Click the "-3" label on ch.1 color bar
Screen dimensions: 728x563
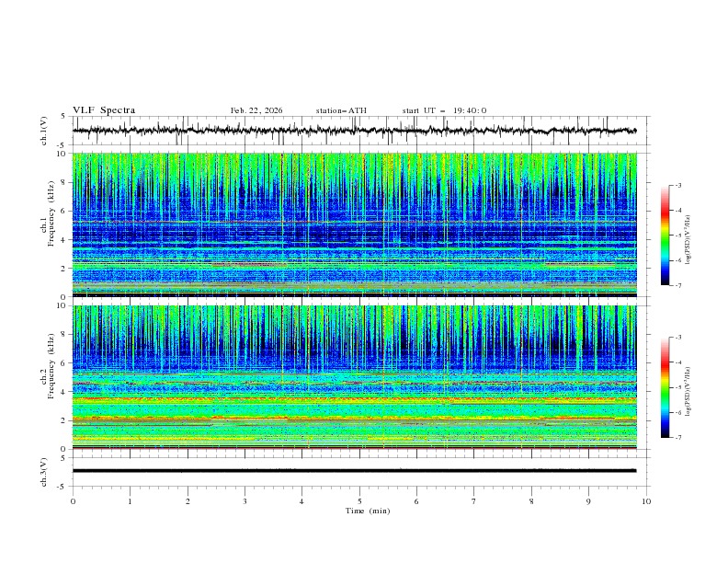677,186
